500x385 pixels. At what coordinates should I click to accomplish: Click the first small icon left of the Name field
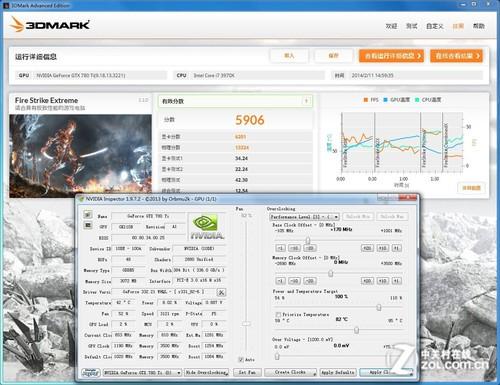(87, 214)
